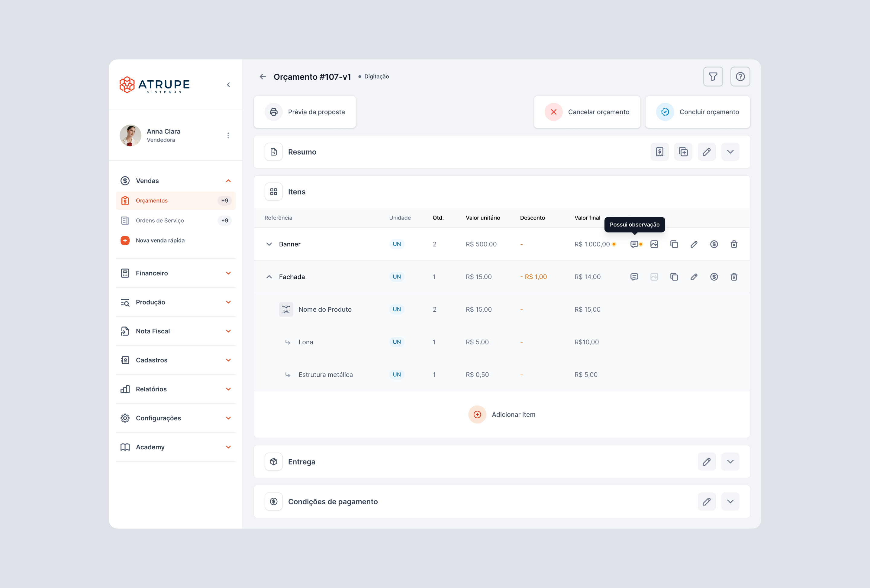Expand the Entrega section chevron
Viewport: 870px width, 588px height.
point(730,461)
